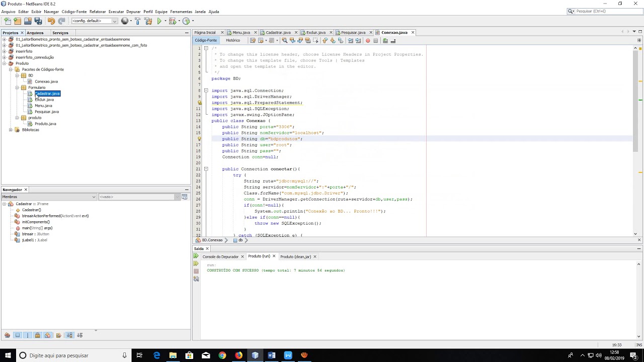644x362 pixels.
Task: Collapse the BD package node
Action: pos(17,75)
